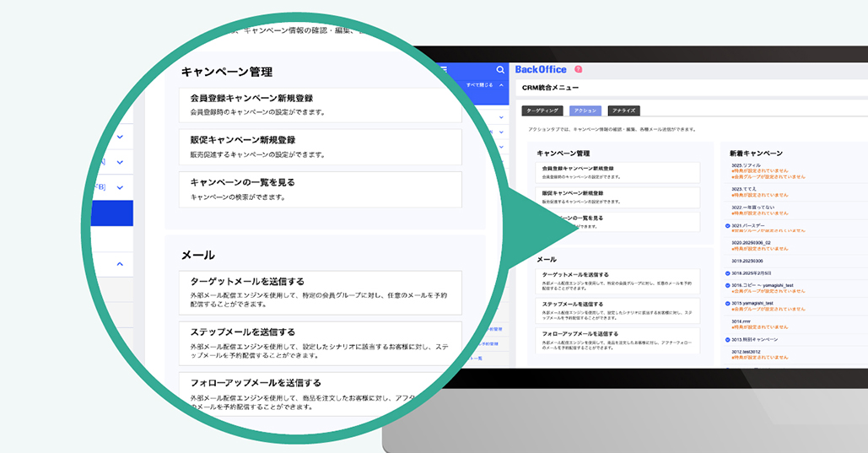The height and width of the screenshot is (453, 868).
Task: Click the pink help question mark icon
Action: (x=578, y=69)
